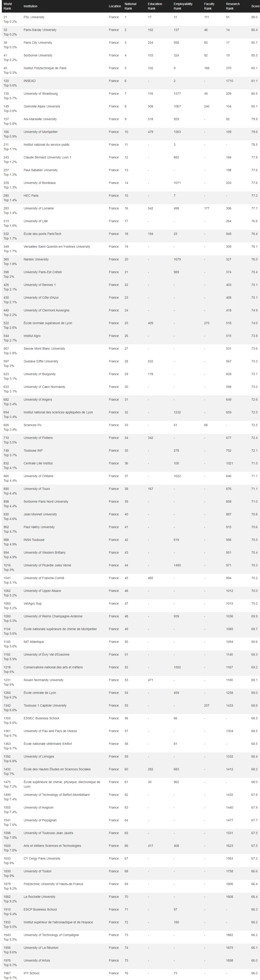Click the Education Rank column header
Screen dimensions: 260x980
click(155, 6)
